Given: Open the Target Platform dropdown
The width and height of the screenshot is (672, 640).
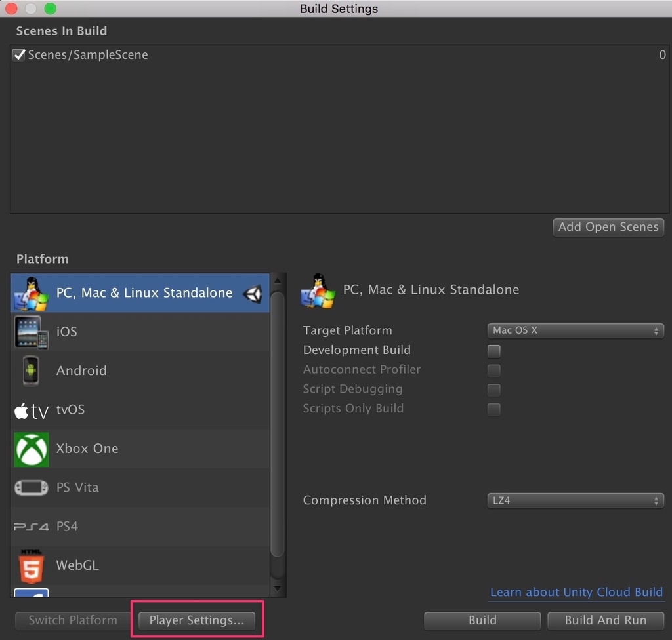Looking at the screenshot, I should point(576,330).
